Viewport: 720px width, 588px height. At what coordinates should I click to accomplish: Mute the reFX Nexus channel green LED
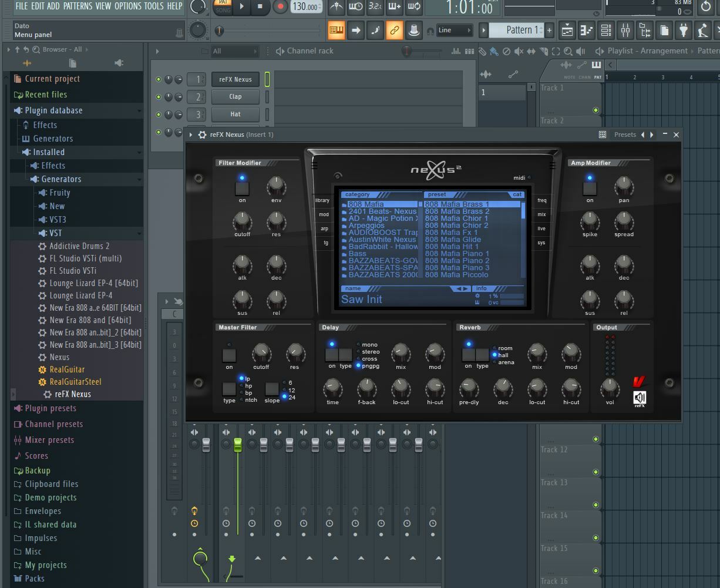point(159,79)
